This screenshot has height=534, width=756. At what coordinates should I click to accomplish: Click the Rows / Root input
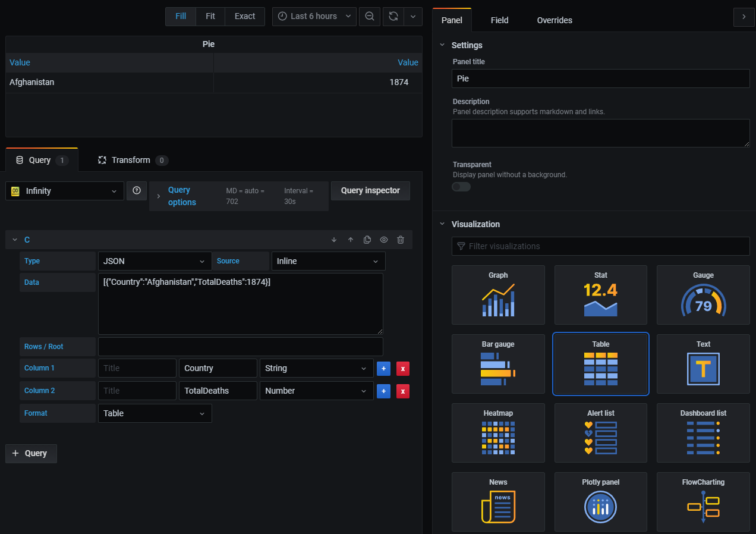pos(241,347)
